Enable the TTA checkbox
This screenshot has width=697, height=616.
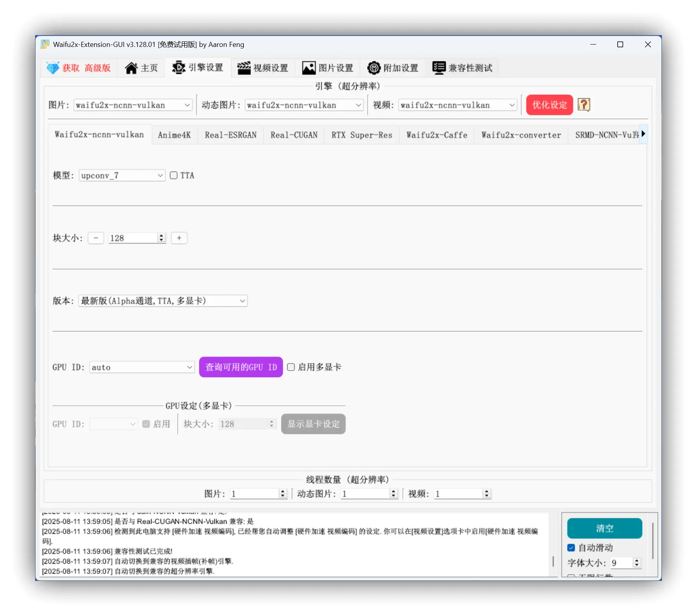[173, 175]
